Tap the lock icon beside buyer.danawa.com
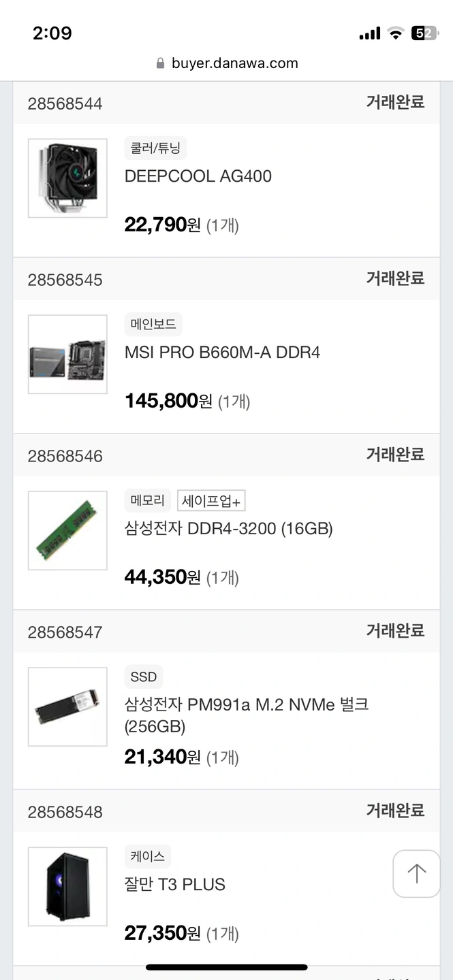 [x=161, y=63]
